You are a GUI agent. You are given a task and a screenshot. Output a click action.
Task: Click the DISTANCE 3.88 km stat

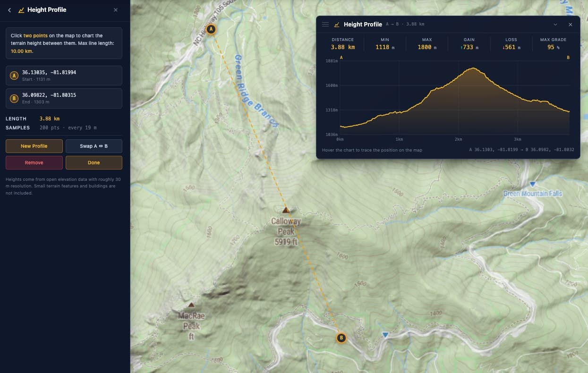pos(343,44)
